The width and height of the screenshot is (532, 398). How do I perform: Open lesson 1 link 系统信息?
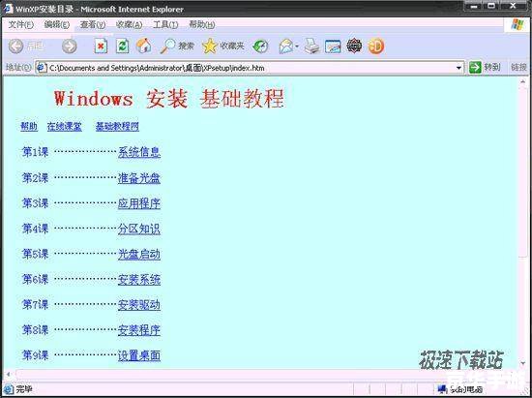pyautogui.click(x=139, y=152)
